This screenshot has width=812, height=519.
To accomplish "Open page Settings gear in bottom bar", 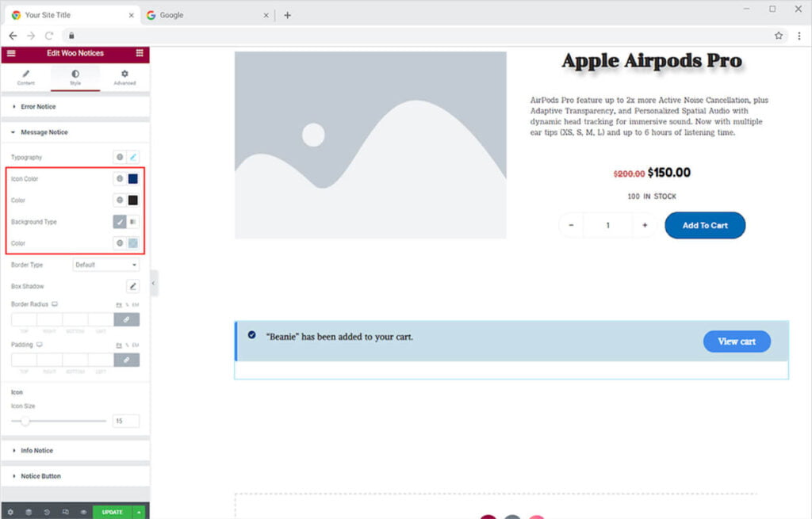I will tap(10, 512).
